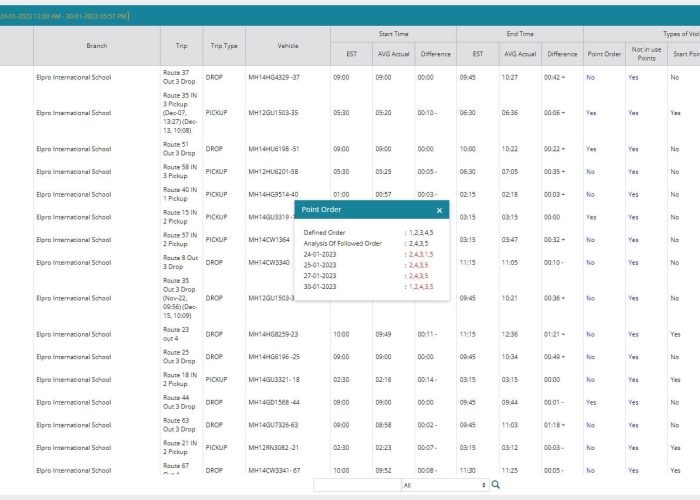The width and height of the screenshot is (700, 500).
Task: Click the Difference header under End Time
Action: pos(562,54)
